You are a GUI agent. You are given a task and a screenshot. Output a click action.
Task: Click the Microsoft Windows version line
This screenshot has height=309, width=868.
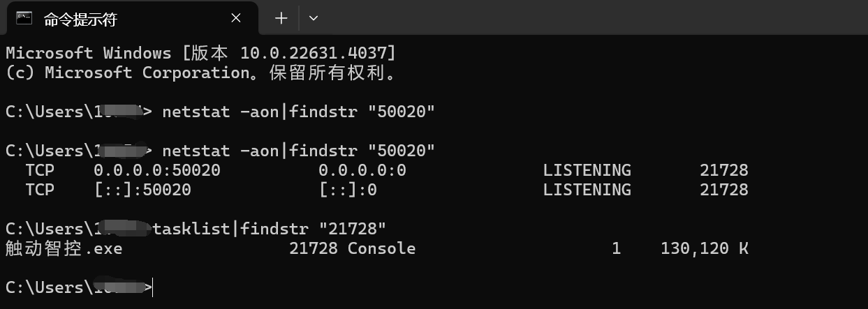(201, 53)
